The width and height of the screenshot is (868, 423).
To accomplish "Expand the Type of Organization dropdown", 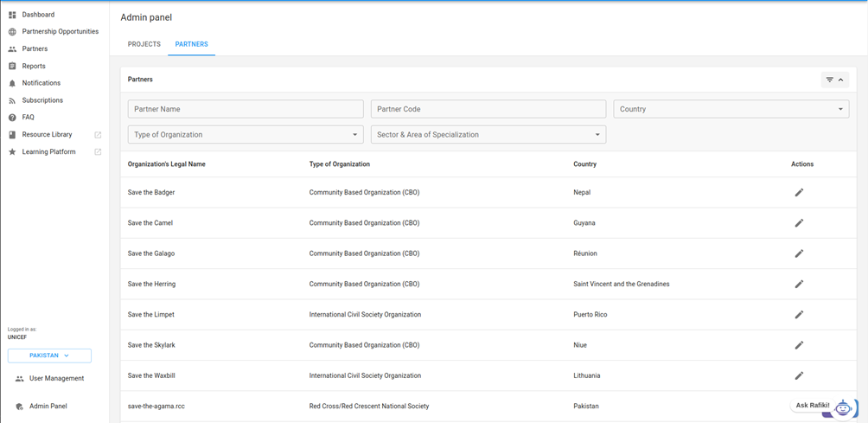I will (245, 135).
